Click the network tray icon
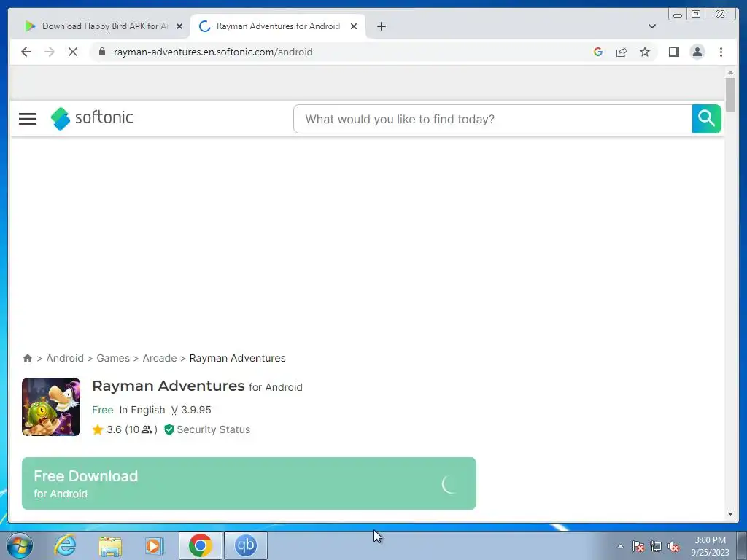The width and height of the screenshot is (747, 560). point(656,546)
